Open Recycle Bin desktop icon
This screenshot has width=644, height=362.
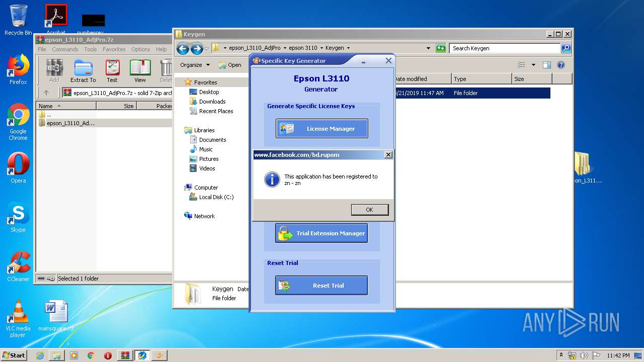[x=18, y=20]
